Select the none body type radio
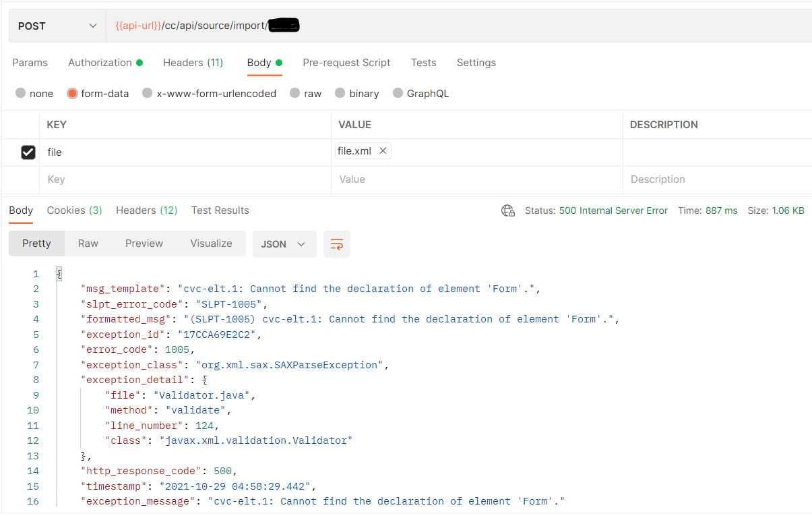This screenshot has height=516, width=812. coord(21,94)
